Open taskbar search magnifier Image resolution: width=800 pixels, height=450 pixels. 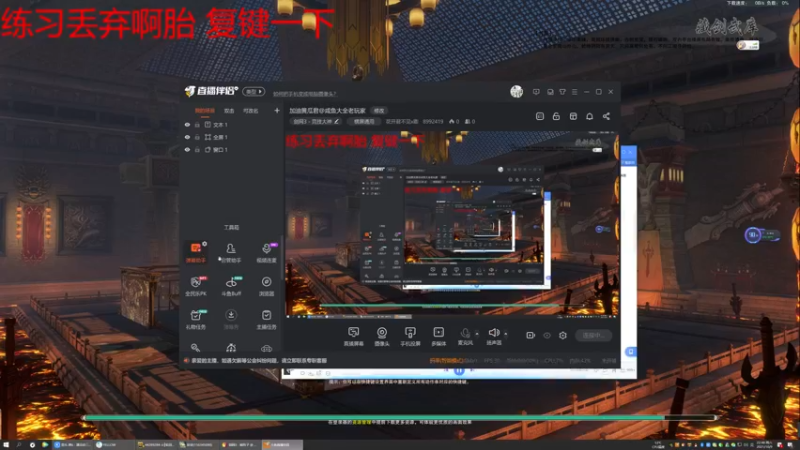pyautogui.click(x=19, y=445)
